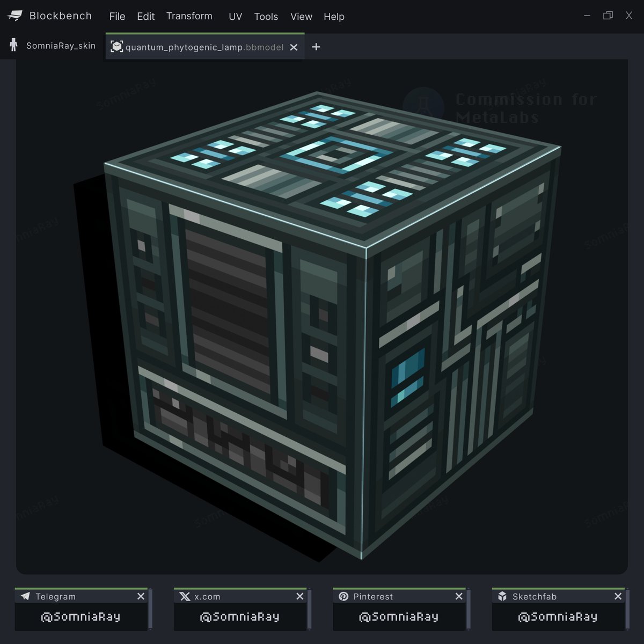Click the Sketchfab cube icon
This screenshot has height=644, width=644.
502,596
